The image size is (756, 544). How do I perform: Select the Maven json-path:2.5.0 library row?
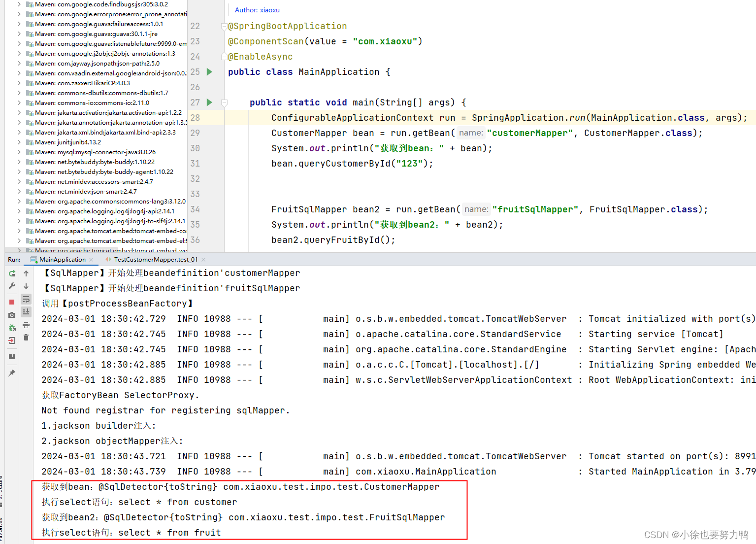(96, 64)
